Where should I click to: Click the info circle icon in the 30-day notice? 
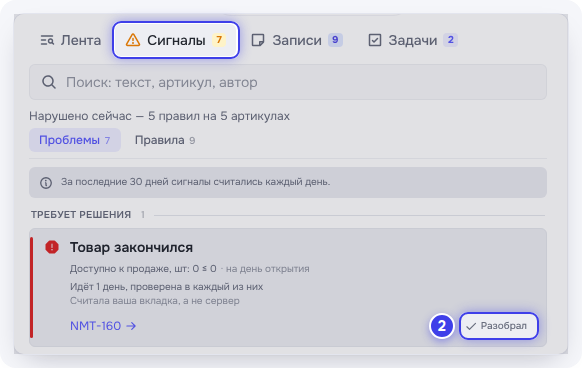[x=46, y=183]
